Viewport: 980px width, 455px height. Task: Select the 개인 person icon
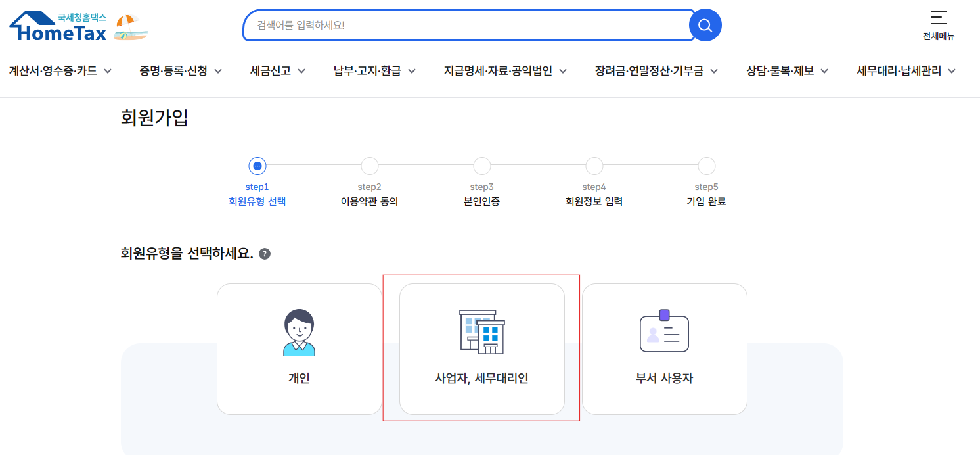pos(299,333)
